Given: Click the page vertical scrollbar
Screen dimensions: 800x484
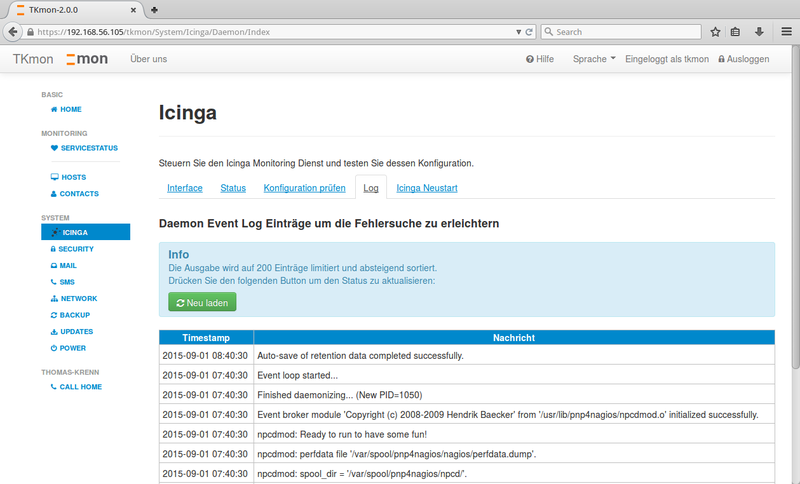Looking at the screenshot, I should [795, 206].
